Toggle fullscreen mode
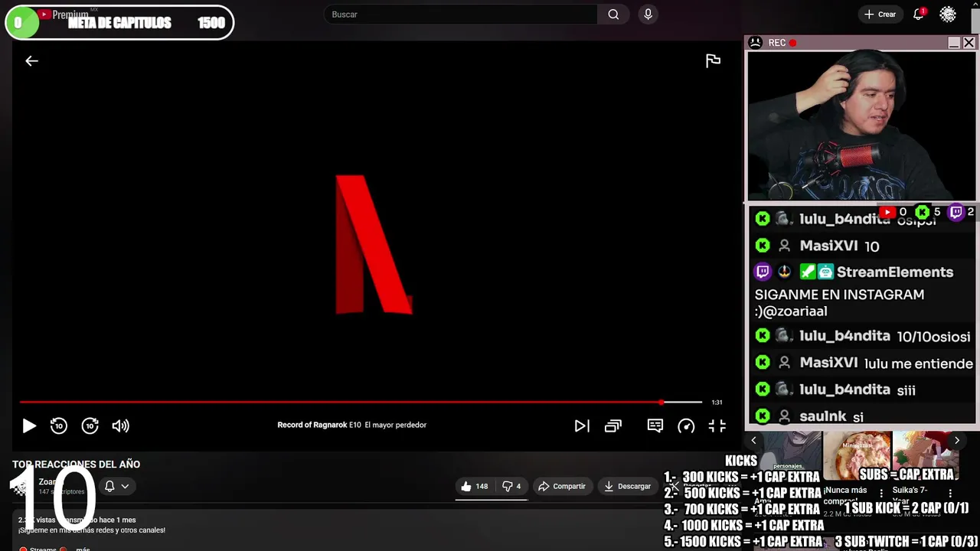Image resolution: width=980 pixels, height=551 pixels. click(x=717, y=426)
